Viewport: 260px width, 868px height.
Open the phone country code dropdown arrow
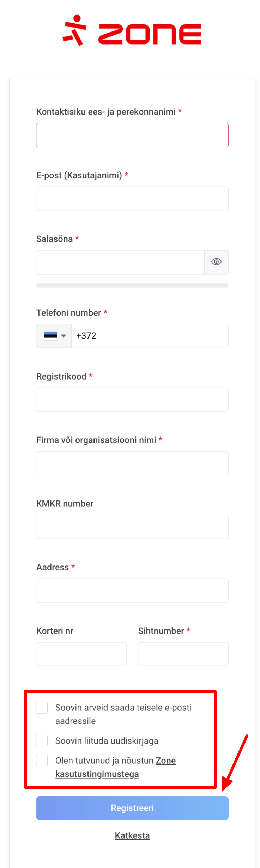(64, 336)
